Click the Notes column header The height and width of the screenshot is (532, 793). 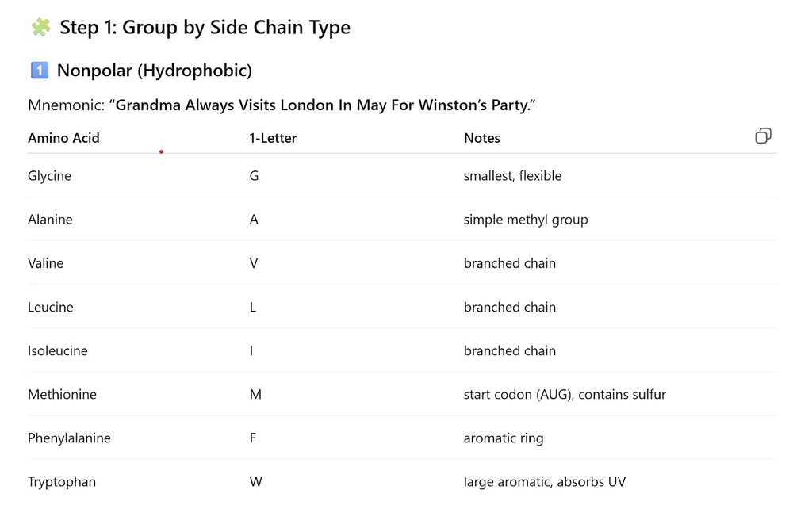click(x=482, y=138)
